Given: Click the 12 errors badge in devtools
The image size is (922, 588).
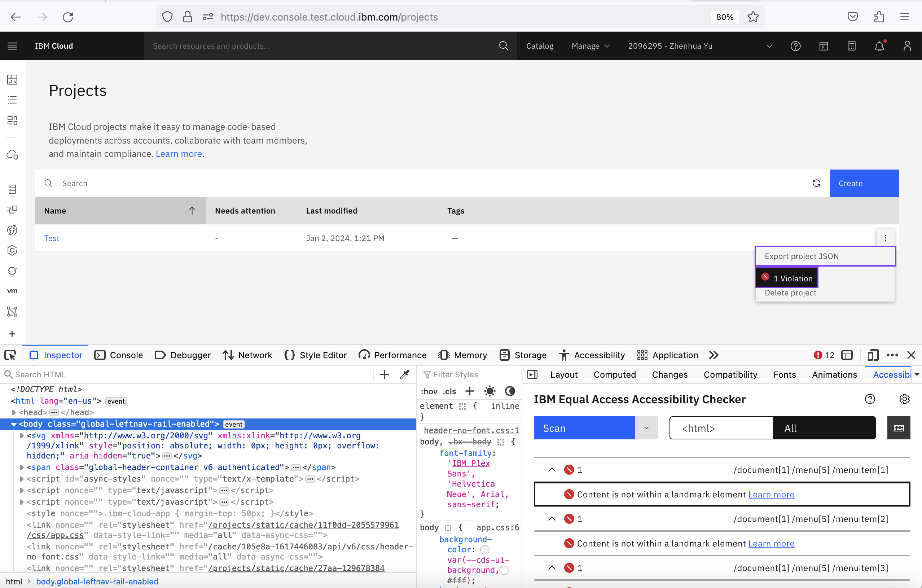Looking at the screenshot, I should [x=824, y=355].
